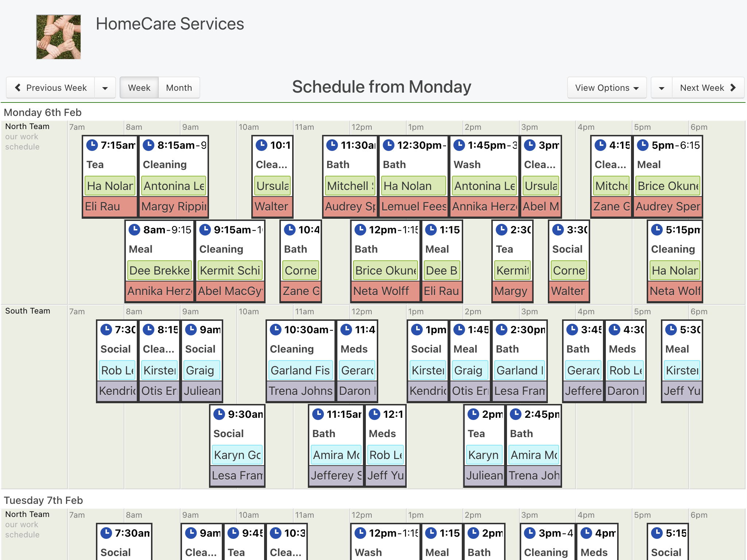Viewport: 747px width, 560px height.
Task: Select the Tuesday 7th Feb day header
Action: (x=43, y=500)
